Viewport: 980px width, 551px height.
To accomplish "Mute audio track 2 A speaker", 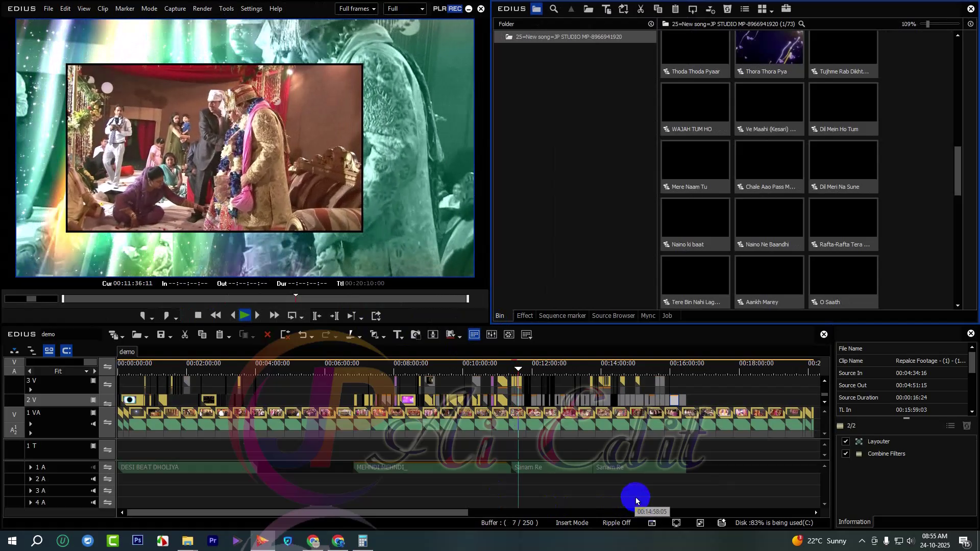I will [x=93, y=479].
